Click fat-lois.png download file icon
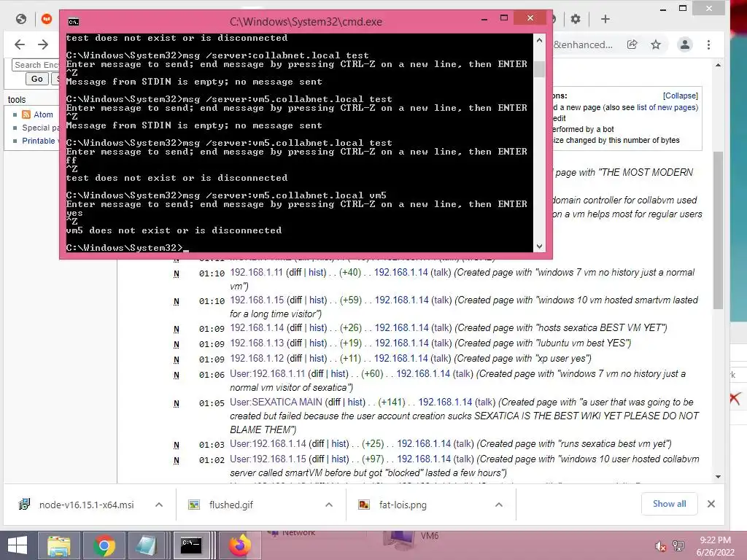747x560 pixels. (x=364, y=505)
